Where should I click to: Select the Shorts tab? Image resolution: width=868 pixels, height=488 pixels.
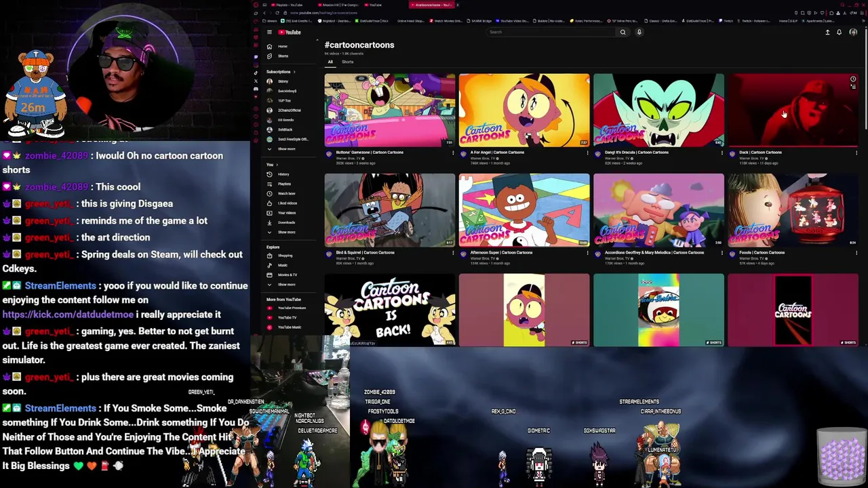click(x=347, y=62)
